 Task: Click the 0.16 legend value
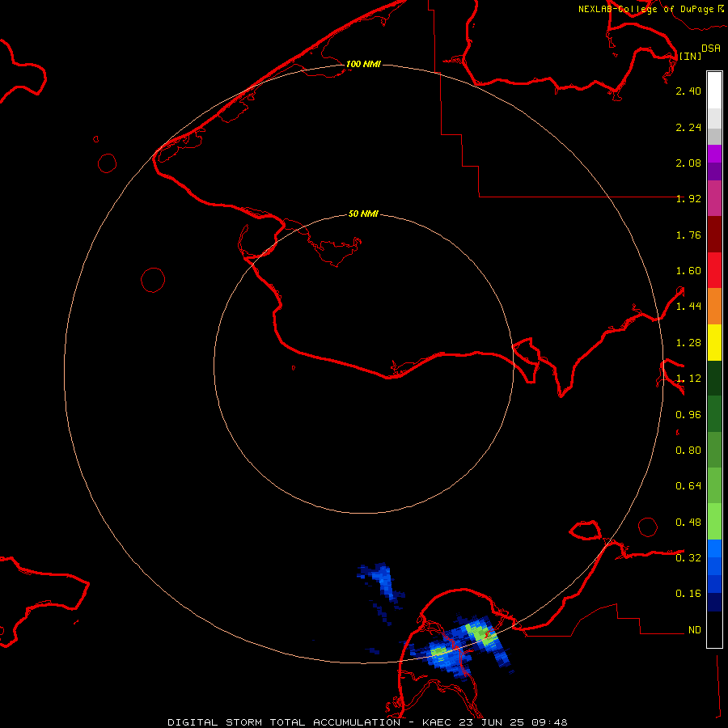688,594
